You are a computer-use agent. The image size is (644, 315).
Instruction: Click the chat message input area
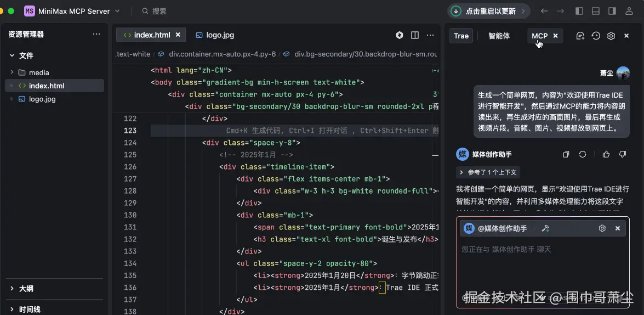click(x=543, y=263)
